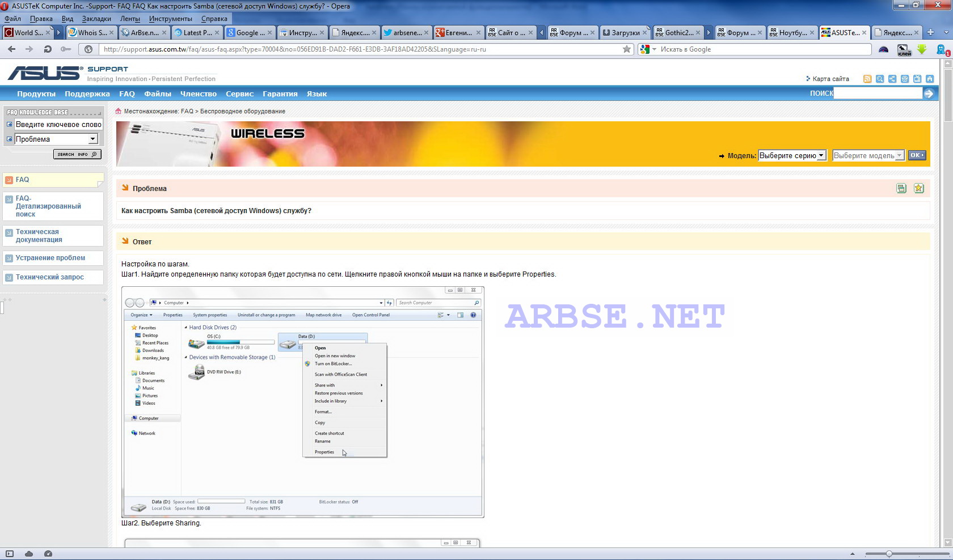The image size is (953, 560).
Task: Click Поддержка in the ASUS nav bar
Action: point(87,94)
